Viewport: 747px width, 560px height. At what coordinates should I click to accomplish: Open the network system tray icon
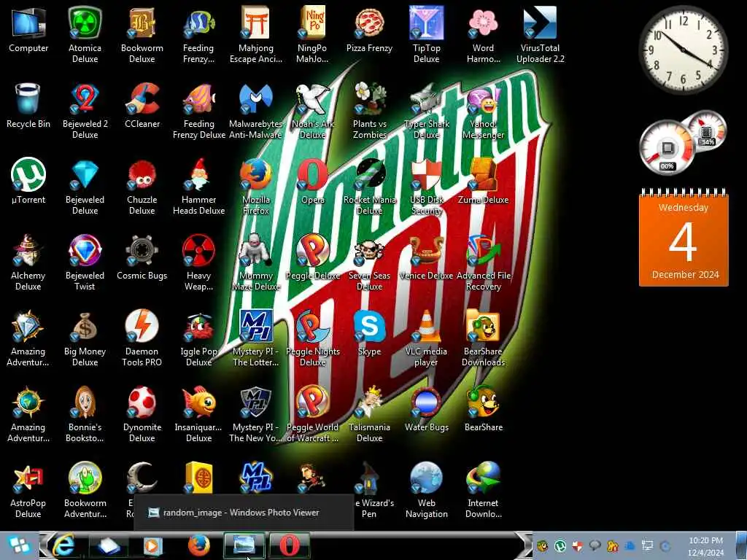(x=647, y=545)
